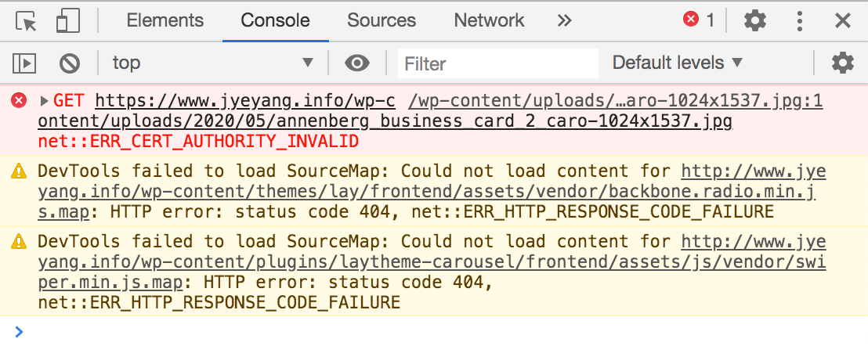Open the top JavaScript context dropdown
This screenshot has width=868, height=346.
(x=212, y=63)
